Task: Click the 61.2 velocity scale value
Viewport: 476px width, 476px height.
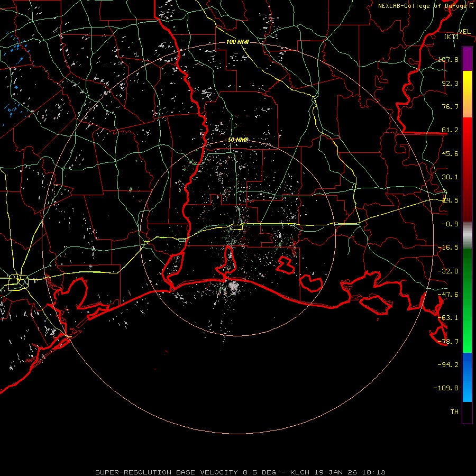Action: [x=450, y=130]
